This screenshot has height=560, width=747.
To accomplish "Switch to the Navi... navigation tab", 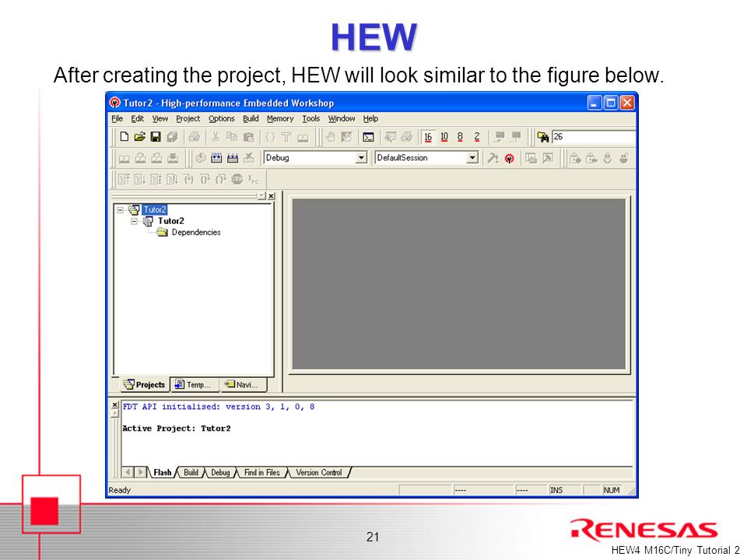I will [x=244, y=385].
